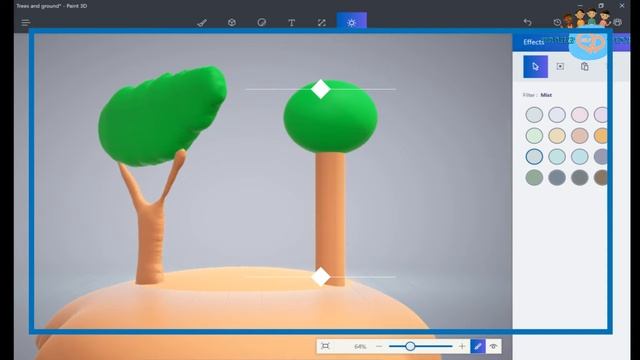This screenshot has height=360, width=640.
Task: Pick the selected Mist filter swatch
Action: 534,156
